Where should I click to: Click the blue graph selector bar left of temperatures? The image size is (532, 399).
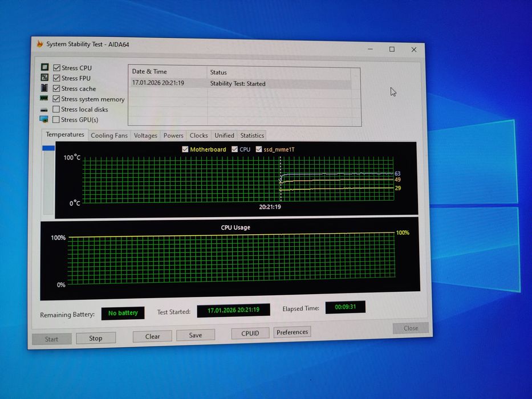click(48, 148)
